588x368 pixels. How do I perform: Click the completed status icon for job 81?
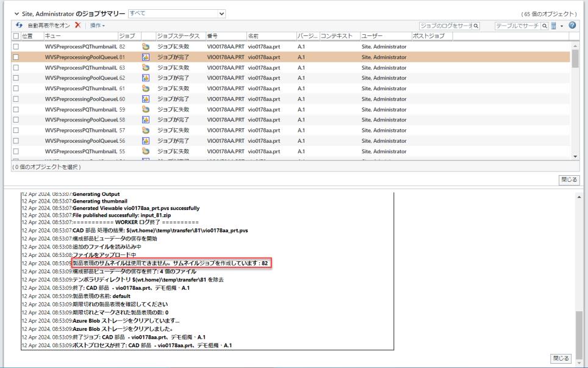pyautogui.click(x=146, y=57)
